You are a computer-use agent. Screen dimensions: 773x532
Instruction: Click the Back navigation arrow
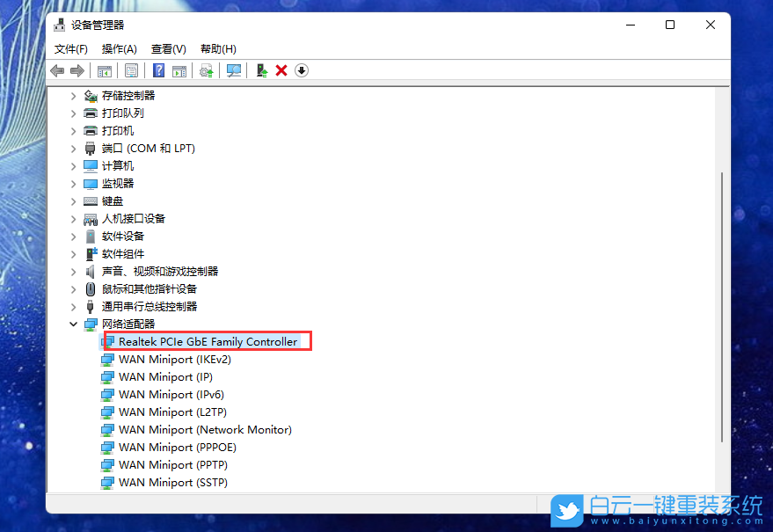[57, 70]
